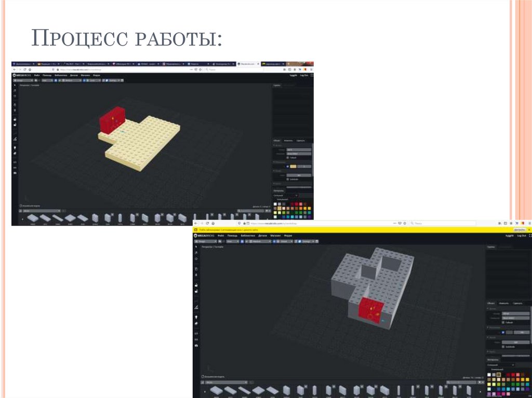
Task: Click browser search field in lower window
Action: click(443, 224)
